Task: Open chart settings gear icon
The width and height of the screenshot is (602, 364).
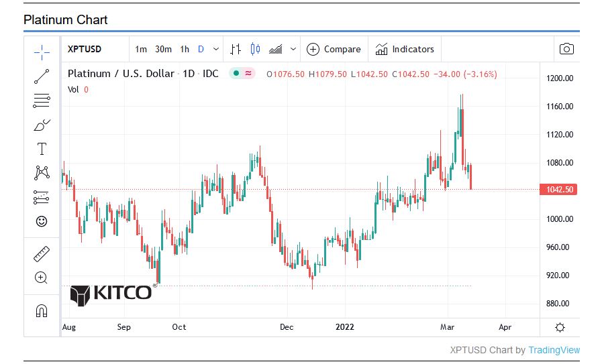Action: pos(560,328)
